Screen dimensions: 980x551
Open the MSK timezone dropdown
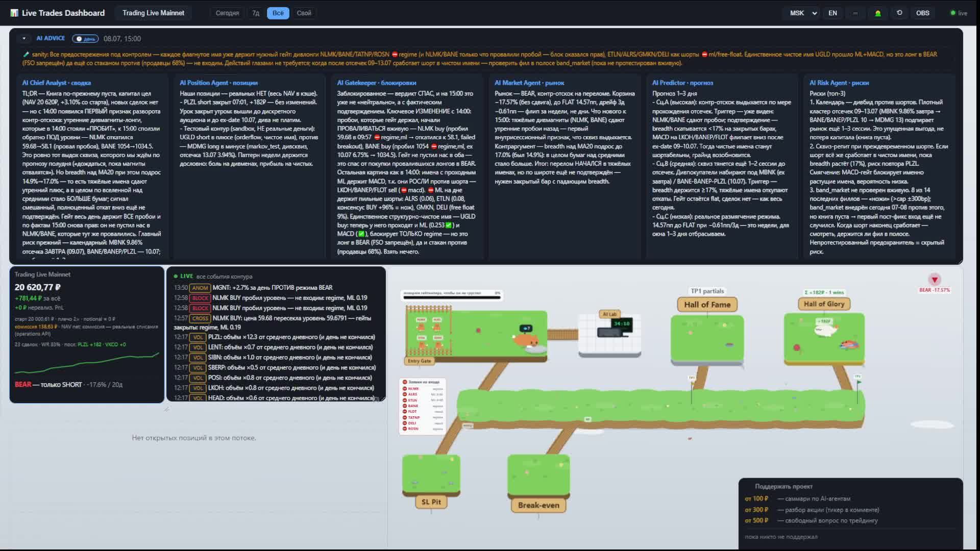[x=803, y=13]
